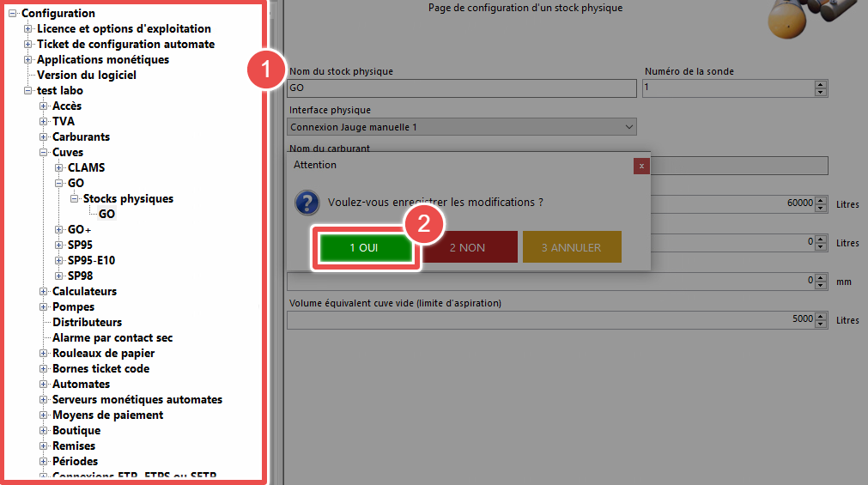Select Alarme par contact sec item
The width and height of the screenshot is (868, 485).
tap(112, 337)
